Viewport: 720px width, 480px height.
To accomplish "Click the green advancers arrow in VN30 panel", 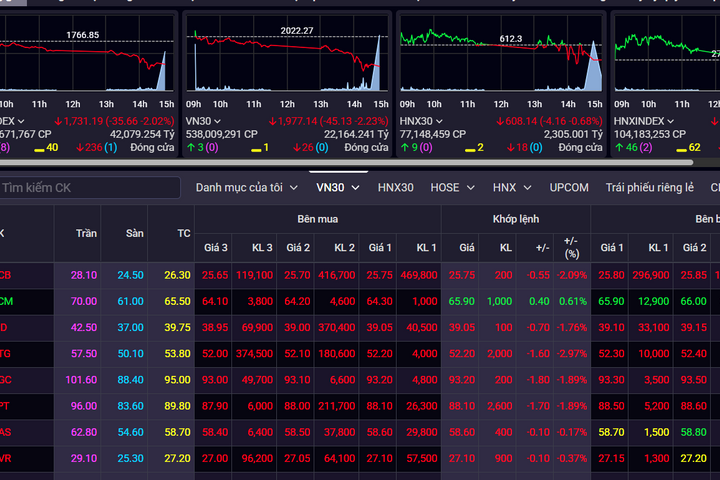I will [191, 148].
